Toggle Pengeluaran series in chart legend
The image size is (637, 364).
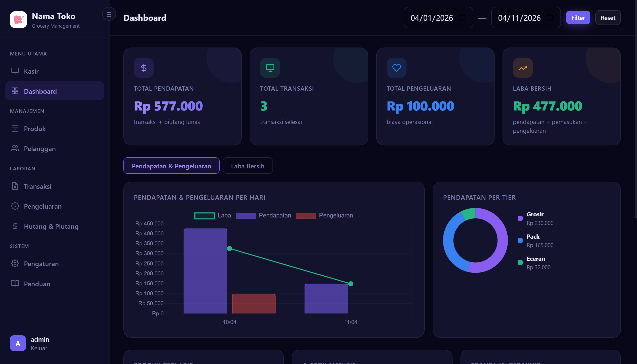(x=324, y=215)
